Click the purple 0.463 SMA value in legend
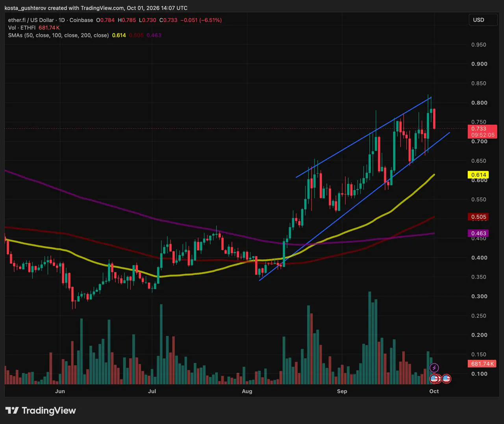 154,35
